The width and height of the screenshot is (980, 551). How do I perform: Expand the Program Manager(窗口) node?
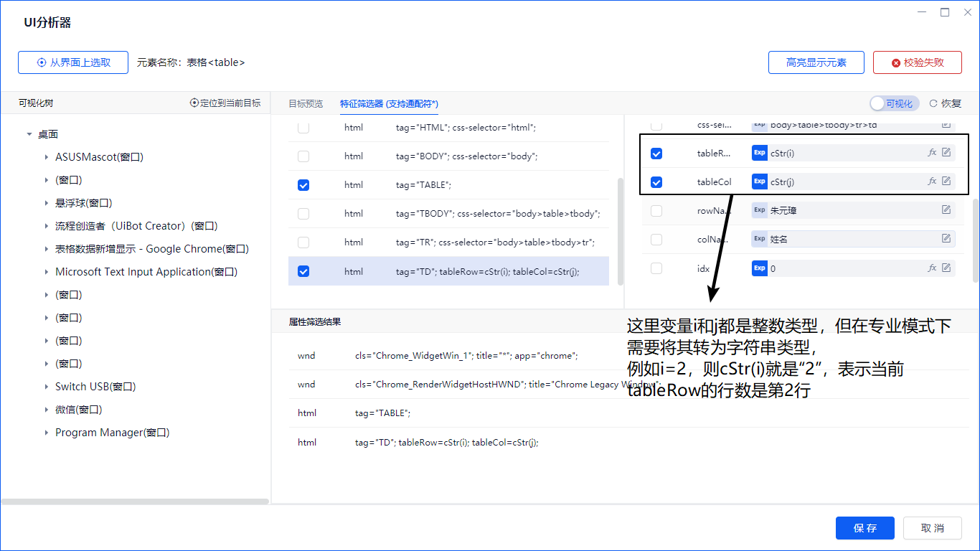(47, 433)
